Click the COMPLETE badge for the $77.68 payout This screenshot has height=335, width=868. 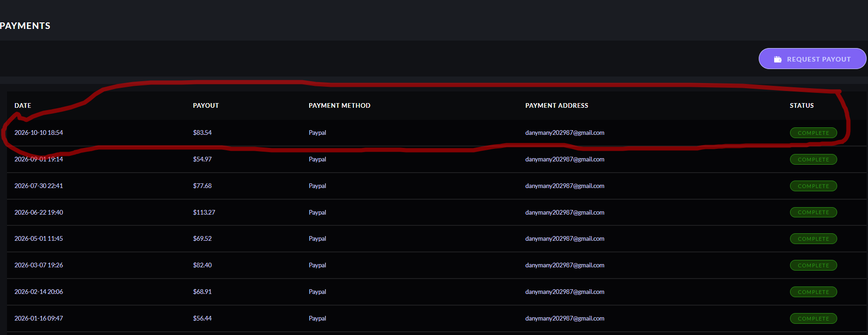pyautogui.click(x=813, y=186)
